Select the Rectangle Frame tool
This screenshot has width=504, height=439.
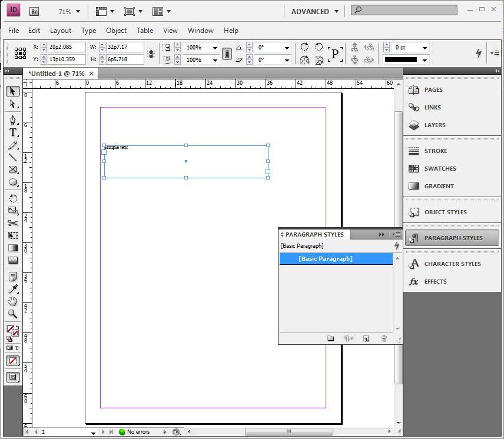[x=12, y=169]
